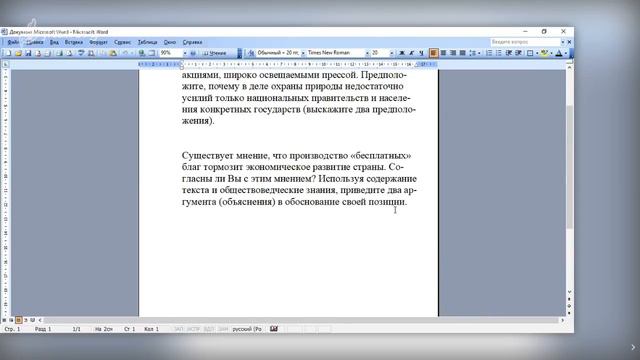The height and width of the screenshot is (360, 640).
Task: Open the Формат menu
Action: (98, 42)
